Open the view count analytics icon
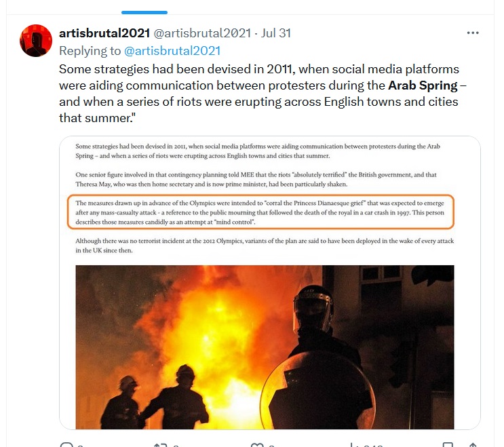This screenshot has width=504, height=447. [x=353, y=445]
